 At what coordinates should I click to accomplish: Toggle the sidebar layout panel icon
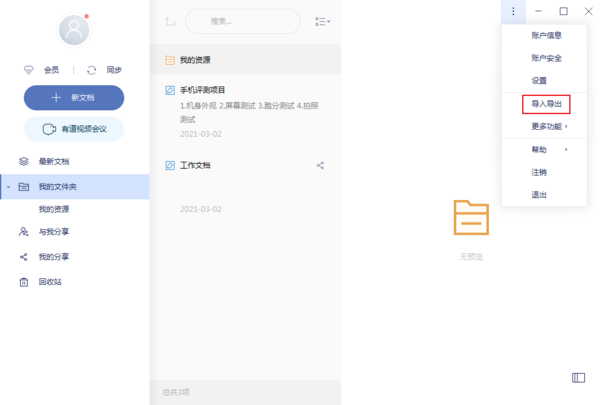point(579,378)
